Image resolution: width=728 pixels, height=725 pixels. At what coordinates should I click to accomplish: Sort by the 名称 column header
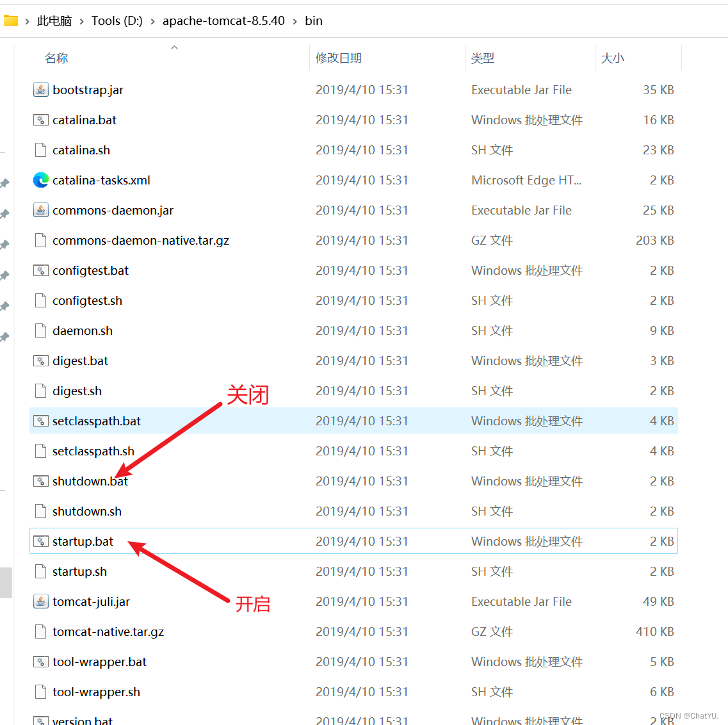click(x=56, y=58)
